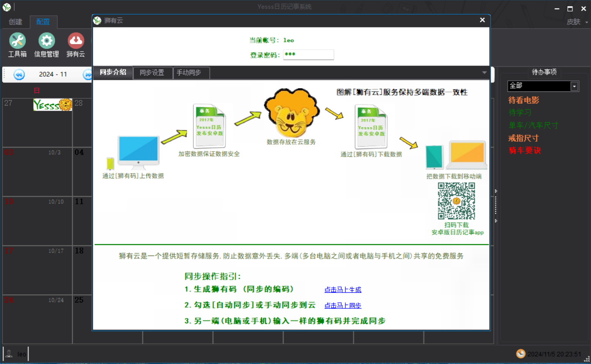Screen dimensions: 591x364
Task: Select the 创建 ribbon tab
Action: [16, 22]
